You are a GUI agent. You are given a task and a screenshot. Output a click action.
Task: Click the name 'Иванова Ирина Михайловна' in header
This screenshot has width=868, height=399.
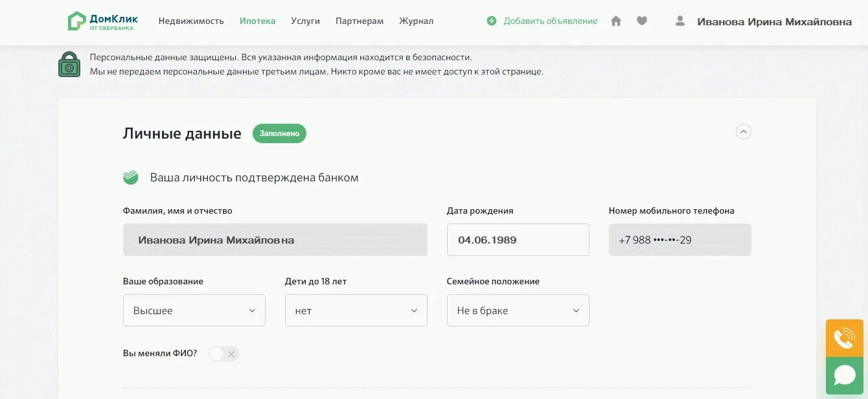point(774,22)
